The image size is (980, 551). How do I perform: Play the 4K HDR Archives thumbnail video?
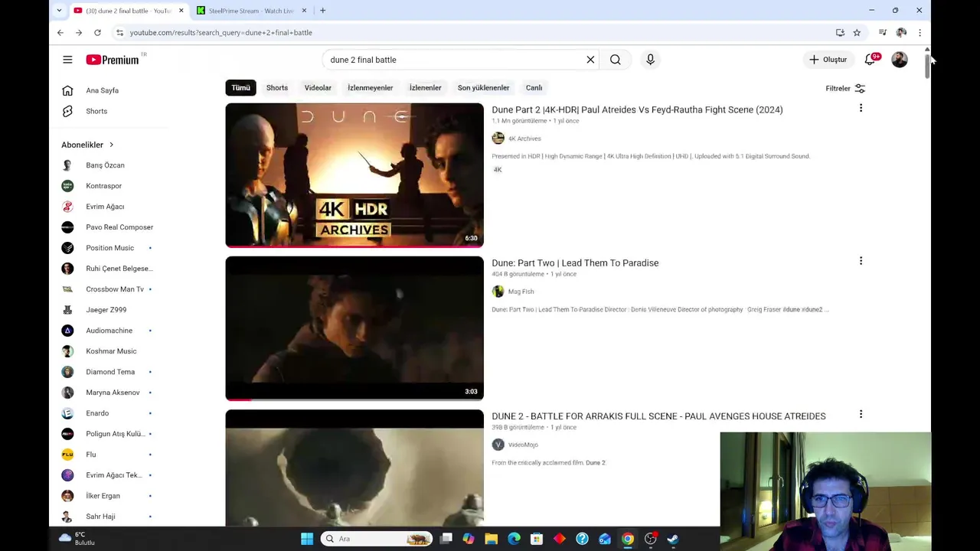coord(354,175)
